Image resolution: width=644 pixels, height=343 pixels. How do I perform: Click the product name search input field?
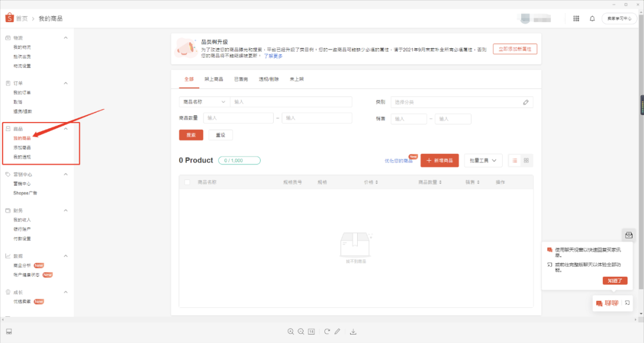pyautogui.click(x=289, y=102)
